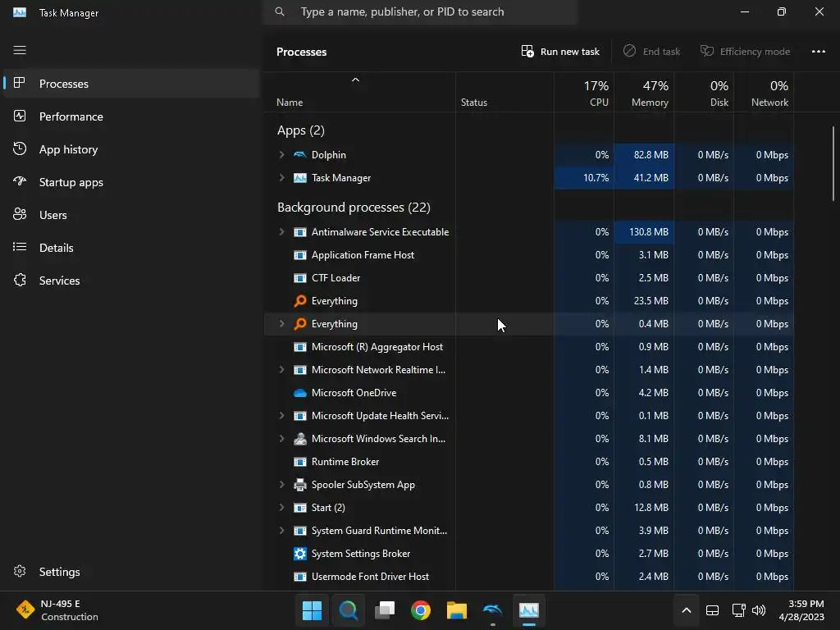Click the network tray icon
This screenshot has width=840, height=630.
pyautogui.click(x=739, y=610)
